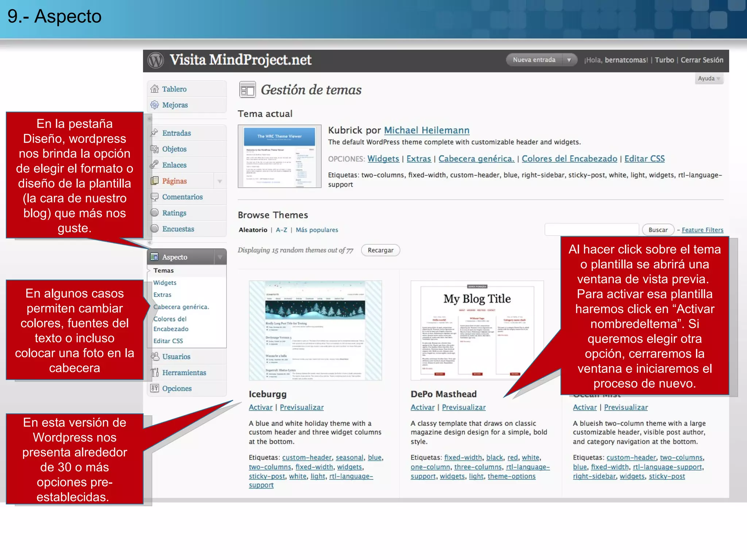The height and width of the screenshot is (560, 747).
Task: Click the Entradas pushpin icon
Action: tap(155, 133)
